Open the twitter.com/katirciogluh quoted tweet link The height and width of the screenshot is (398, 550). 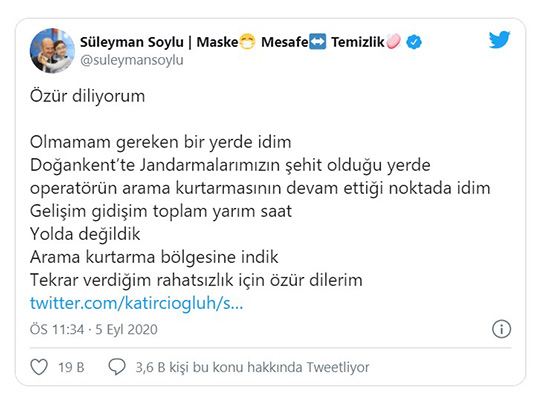coord(136,303)
